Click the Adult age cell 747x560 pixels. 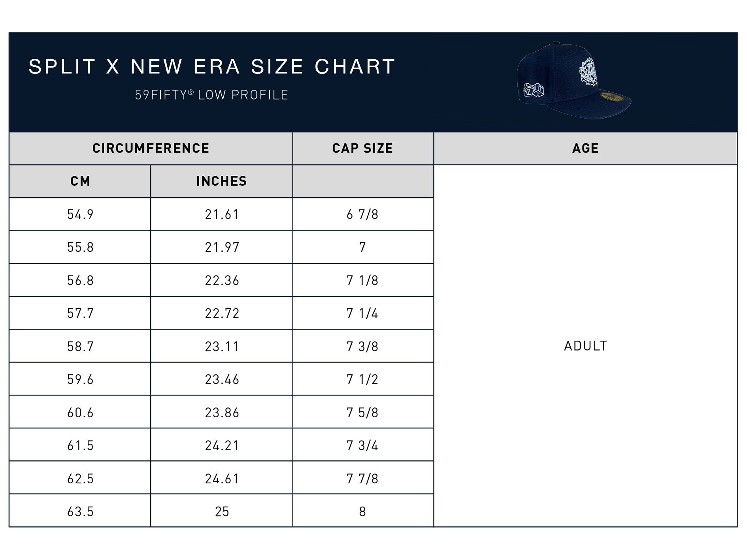point(585,346)
